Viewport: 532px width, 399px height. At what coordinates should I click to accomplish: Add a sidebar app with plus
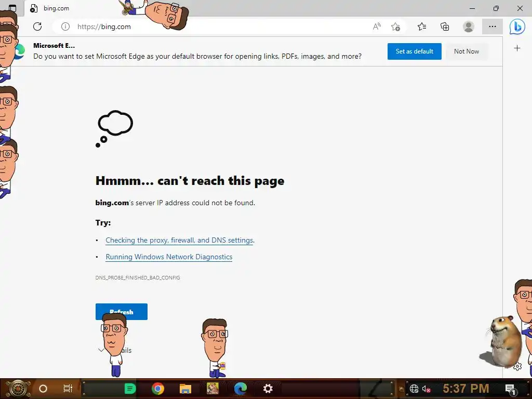[517, 48]
